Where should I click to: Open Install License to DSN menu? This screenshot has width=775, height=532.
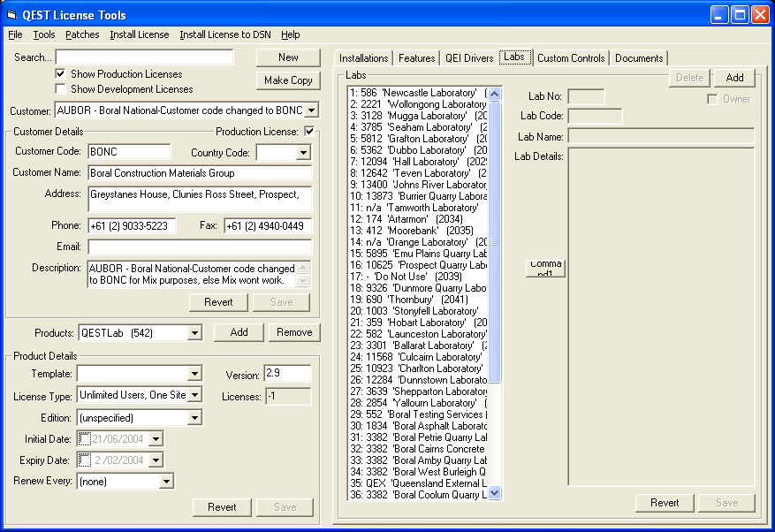coord(224,34)
